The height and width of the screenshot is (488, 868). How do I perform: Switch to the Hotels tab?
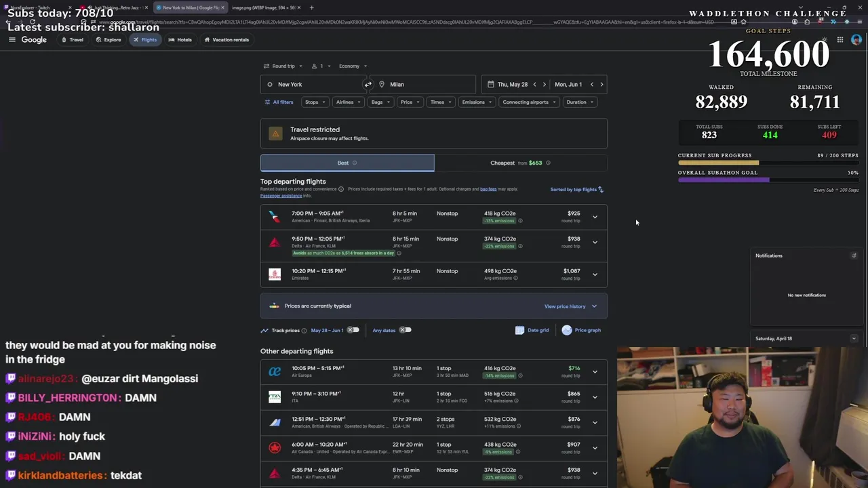[x=180, y=40]
